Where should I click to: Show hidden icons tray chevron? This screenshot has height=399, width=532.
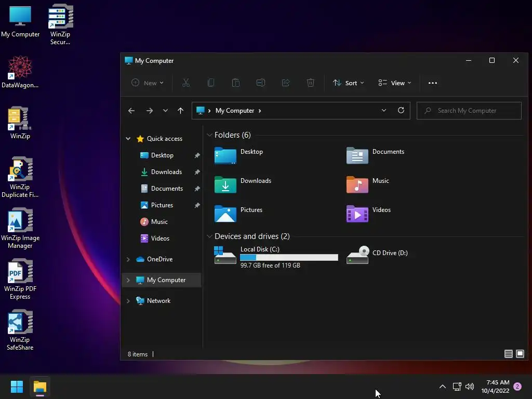tap(443, 387)
